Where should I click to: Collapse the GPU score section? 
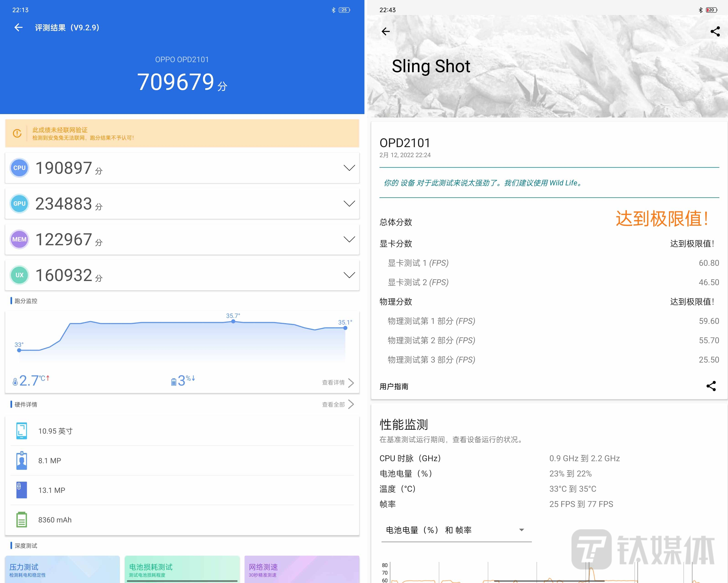[349, 204]
